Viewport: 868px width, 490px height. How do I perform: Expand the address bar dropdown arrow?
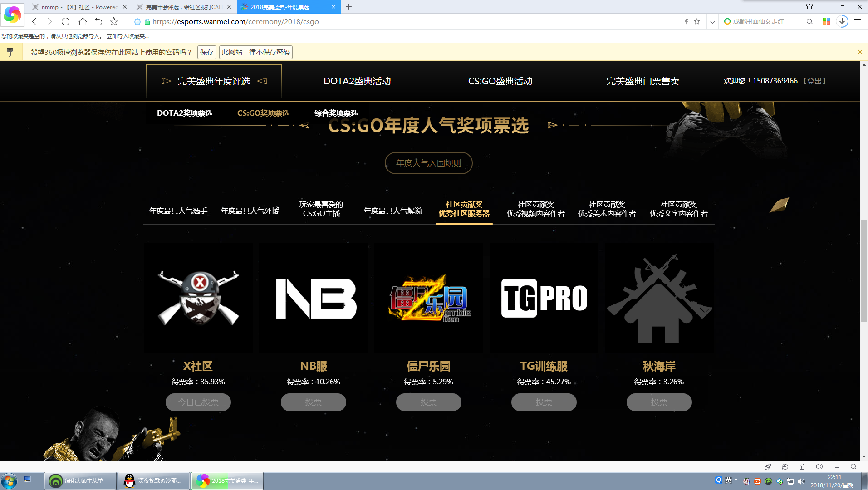click(712, 21)
